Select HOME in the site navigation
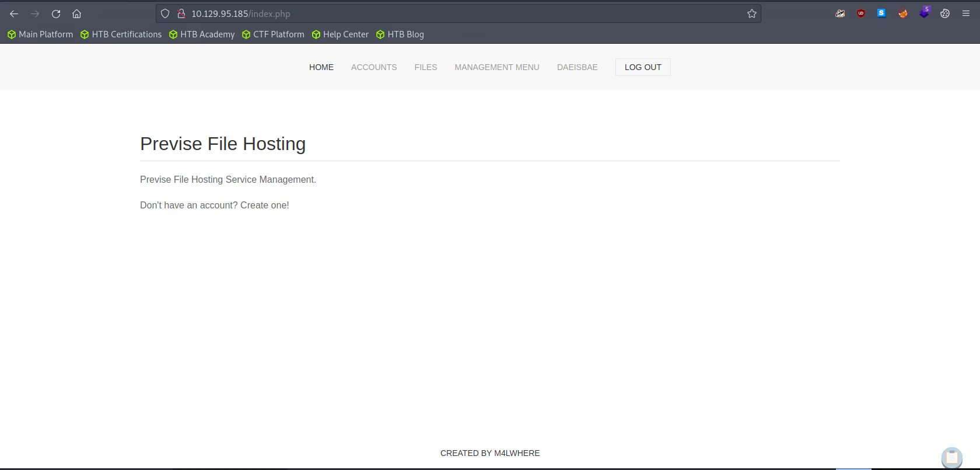 [321, 67]
